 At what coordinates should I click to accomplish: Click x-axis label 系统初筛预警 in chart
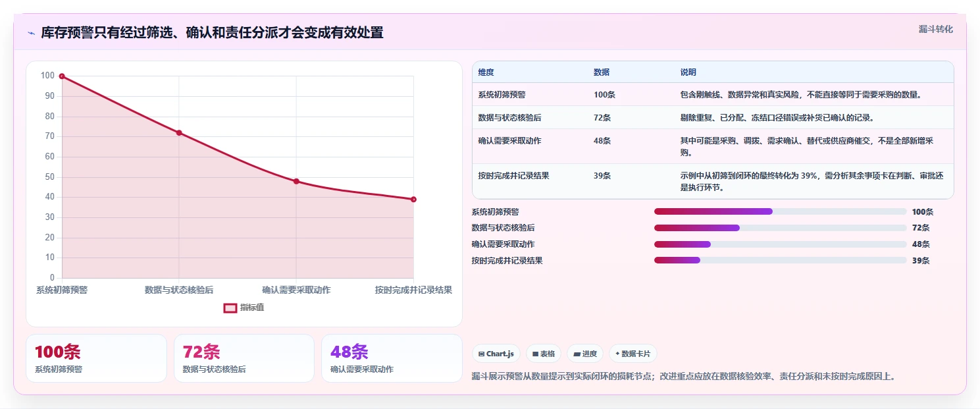point(62,290)
